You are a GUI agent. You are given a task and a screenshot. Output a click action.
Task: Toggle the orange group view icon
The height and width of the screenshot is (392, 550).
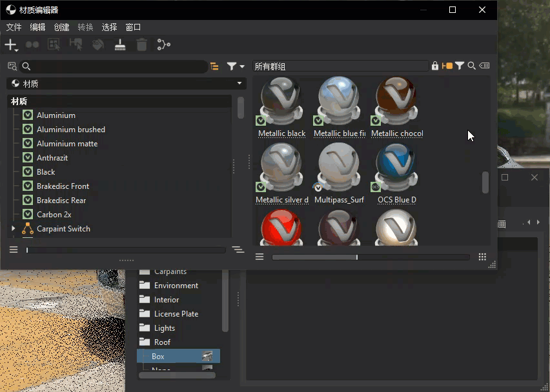[447, 66]
